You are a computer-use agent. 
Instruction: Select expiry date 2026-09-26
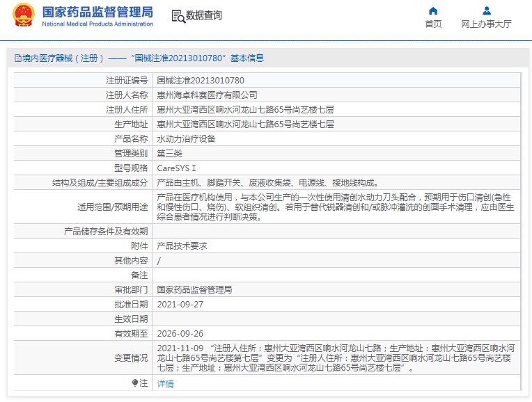pyautogui.click(x=180, y=334)
